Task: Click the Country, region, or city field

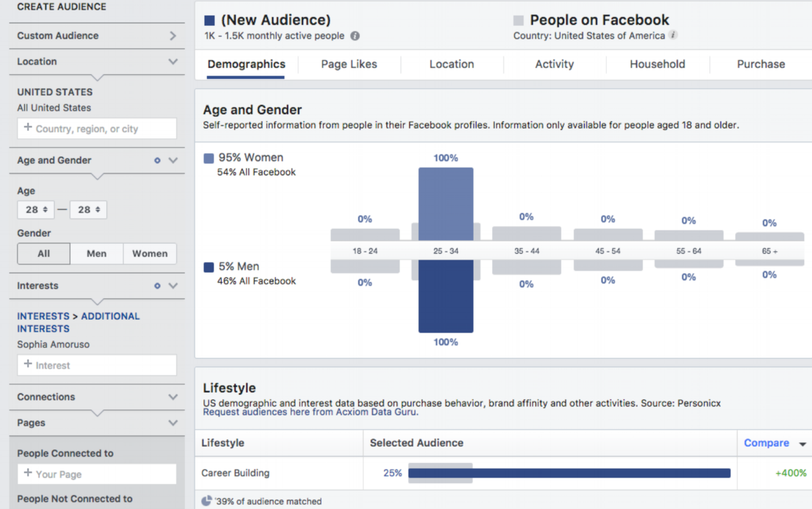Action: 97,129
